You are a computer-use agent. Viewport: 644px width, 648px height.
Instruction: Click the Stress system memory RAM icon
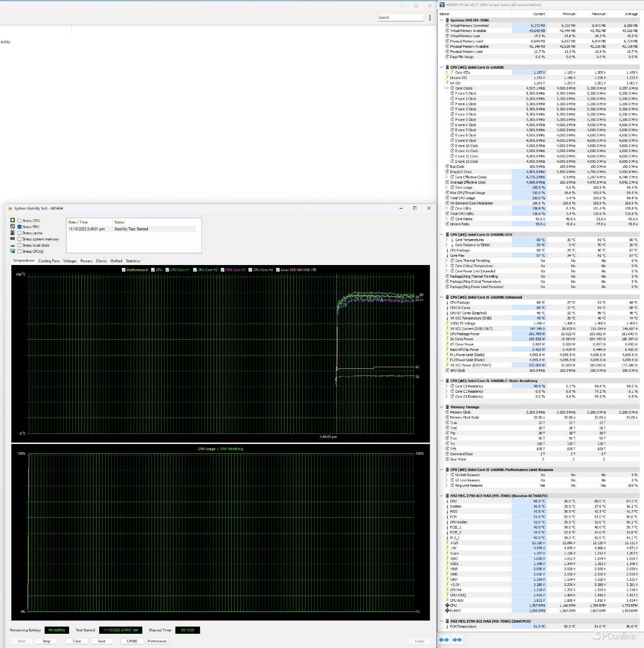click(13, 239)
